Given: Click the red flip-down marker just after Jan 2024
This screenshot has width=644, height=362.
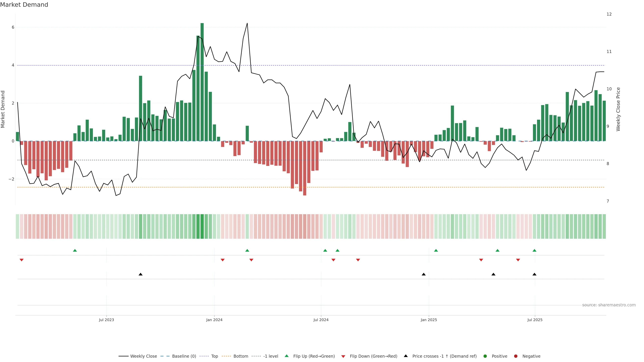Looking at the screenshot, I should pyautogui.click(x=223, y=260).
